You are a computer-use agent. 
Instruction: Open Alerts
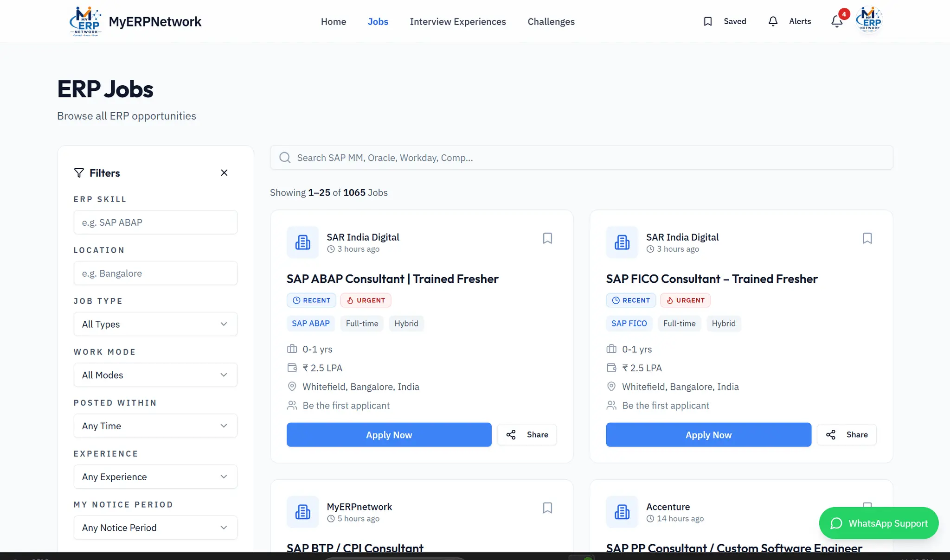tap(790, 21)
